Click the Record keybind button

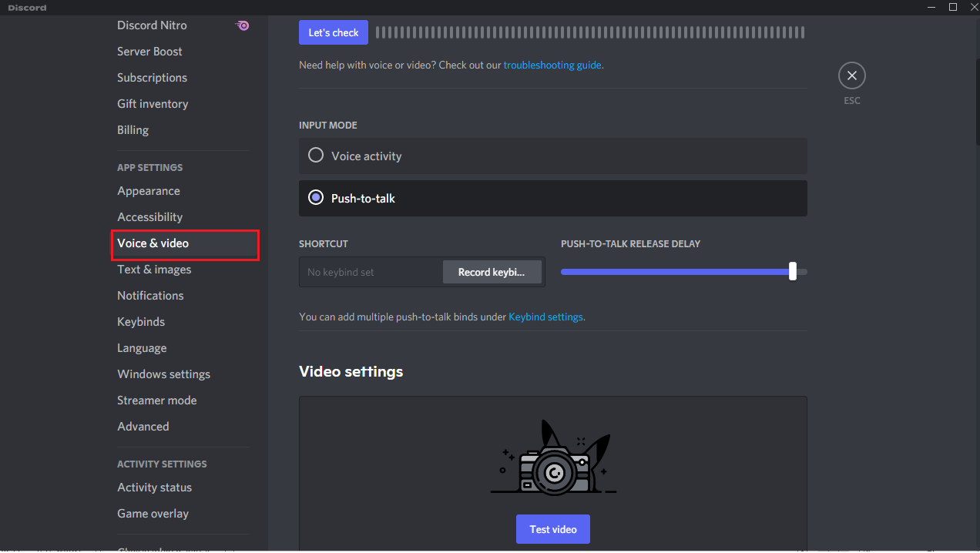pos(492,272)
